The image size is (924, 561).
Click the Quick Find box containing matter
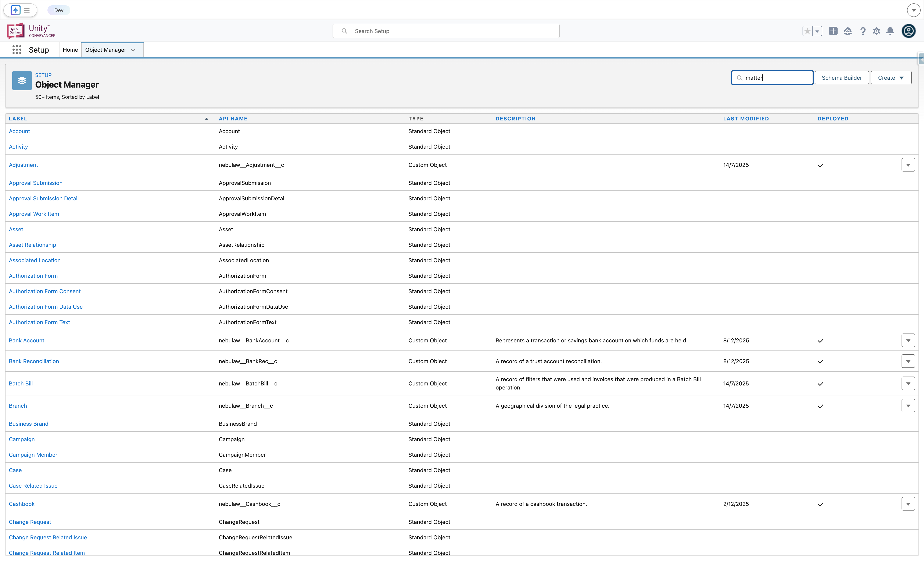tap(772, 78)
